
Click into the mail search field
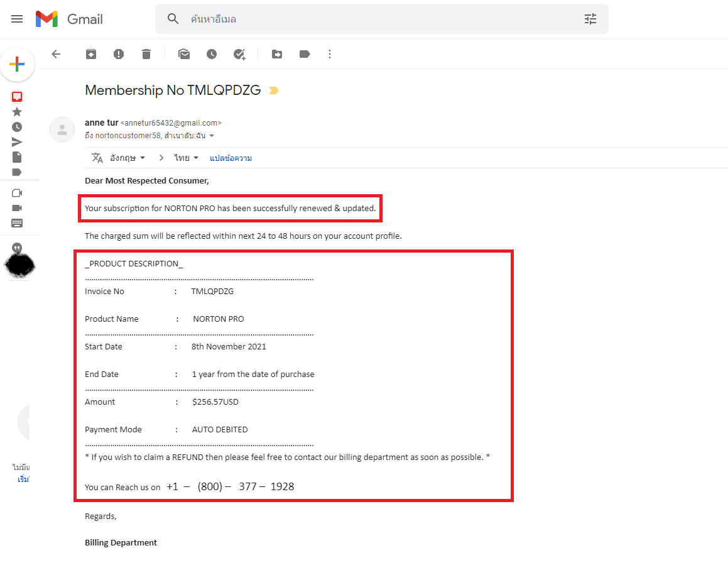pyautogui.click(x=381, y=19)
